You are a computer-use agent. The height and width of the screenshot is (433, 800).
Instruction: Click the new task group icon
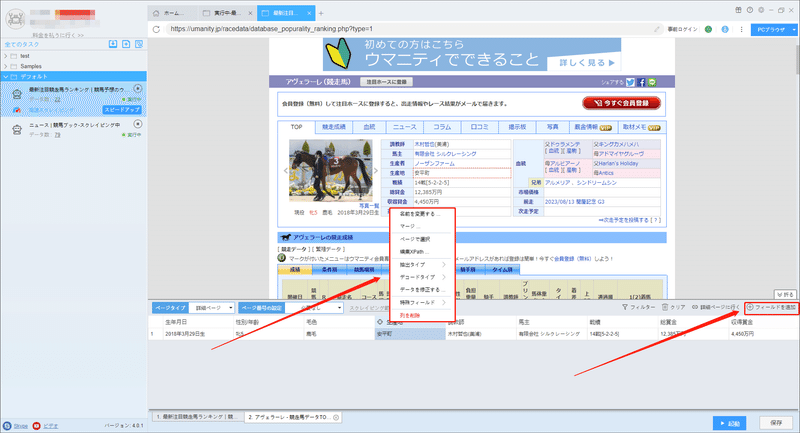[126, 44]
